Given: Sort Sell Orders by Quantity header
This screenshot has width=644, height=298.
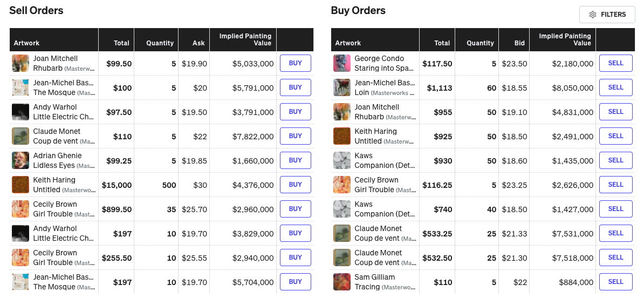Looking at the screenshot, I should tap(160, 43).
